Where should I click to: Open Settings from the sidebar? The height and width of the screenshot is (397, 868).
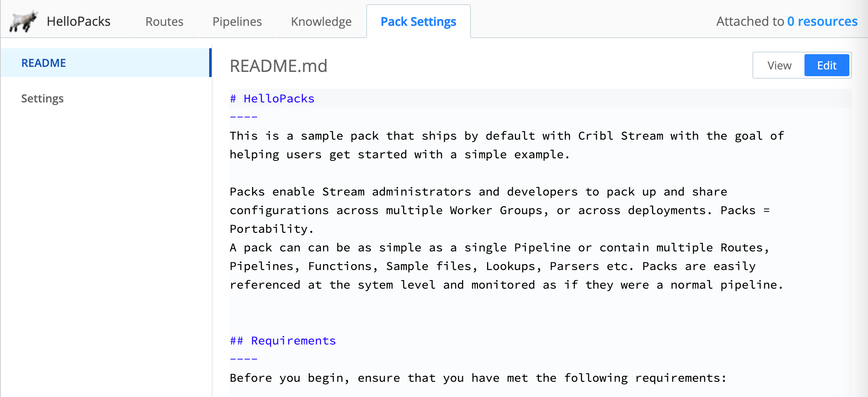point(42,98)
